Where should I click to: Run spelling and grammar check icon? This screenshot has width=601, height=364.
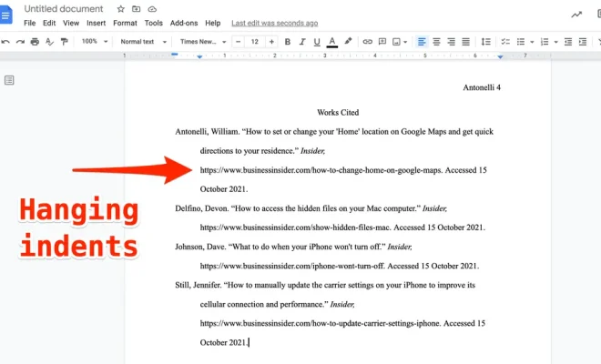pos(49,42)
